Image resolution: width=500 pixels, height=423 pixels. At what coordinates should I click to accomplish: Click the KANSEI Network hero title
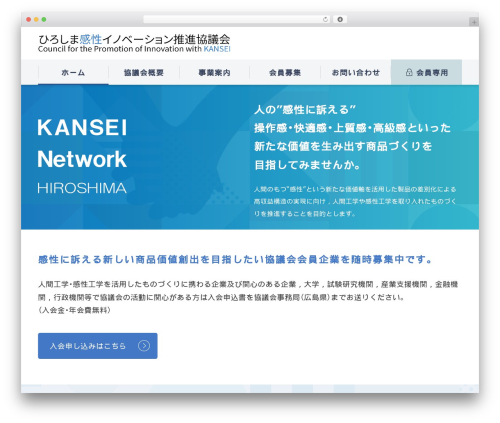tap(82, 143)
